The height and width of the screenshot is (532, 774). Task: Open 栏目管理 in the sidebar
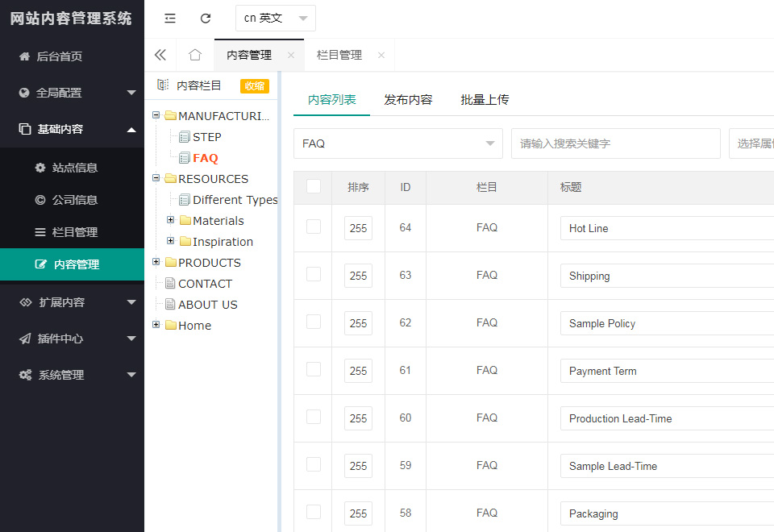pyautogui.click(x=74, y=232)
